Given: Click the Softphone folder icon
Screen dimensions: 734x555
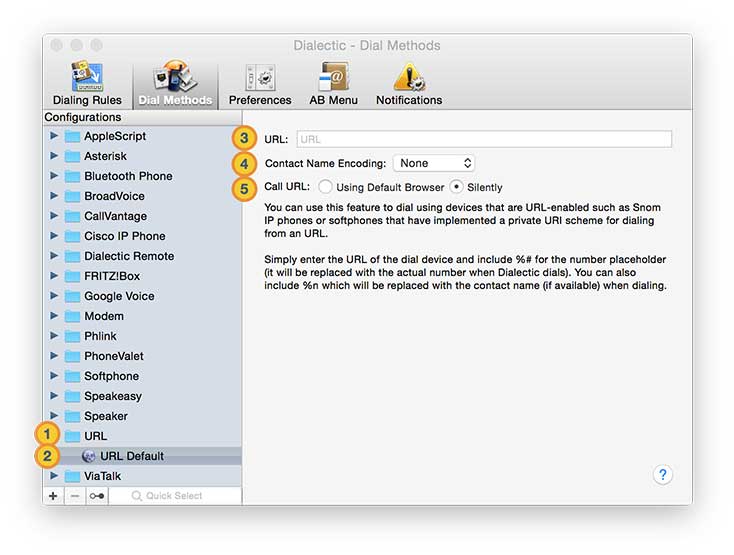Looking at the screenshot, I should pyautogui.click(x=72, y=376).
